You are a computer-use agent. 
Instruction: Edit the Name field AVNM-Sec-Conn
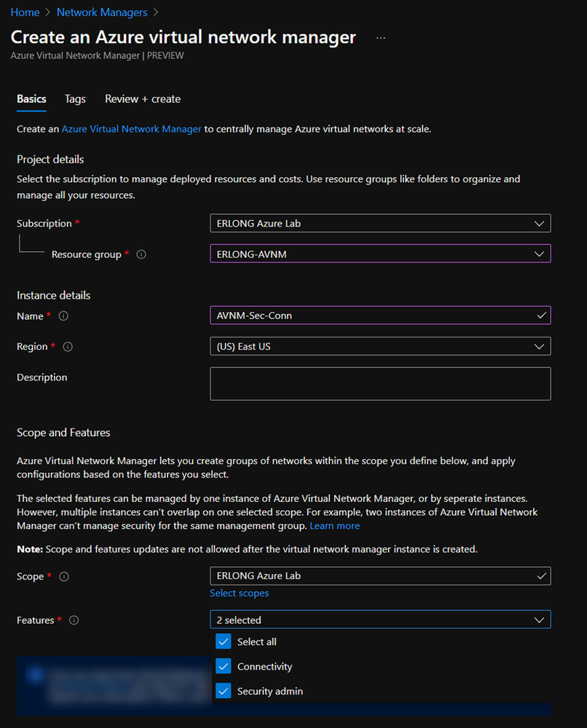tap(380, 316)
